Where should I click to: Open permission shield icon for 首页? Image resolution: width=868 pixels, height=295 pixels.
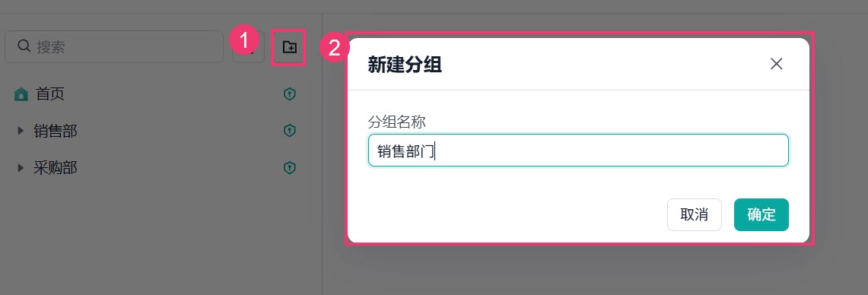click(290, 94)
